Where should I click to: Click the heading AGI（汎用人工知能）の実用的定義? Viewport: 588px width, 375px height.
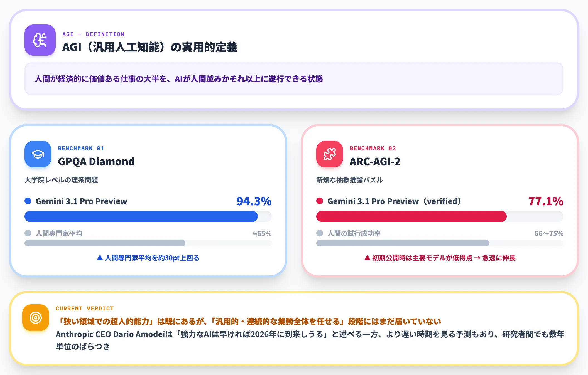150,47
